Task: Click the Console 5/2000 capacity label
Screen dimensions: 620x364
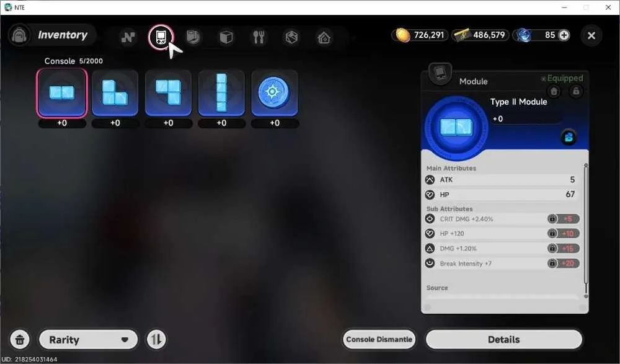Action: point(74,61)
